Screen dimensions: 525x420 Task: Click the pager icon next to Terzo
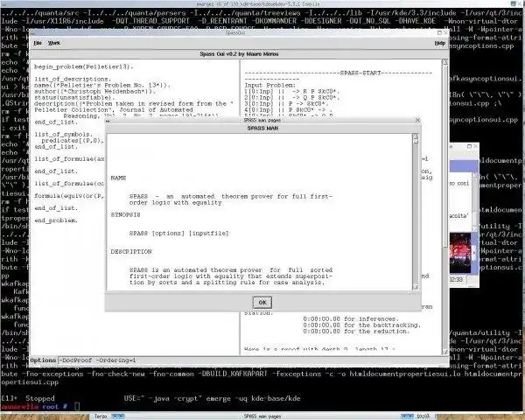(x=117, y=416)
